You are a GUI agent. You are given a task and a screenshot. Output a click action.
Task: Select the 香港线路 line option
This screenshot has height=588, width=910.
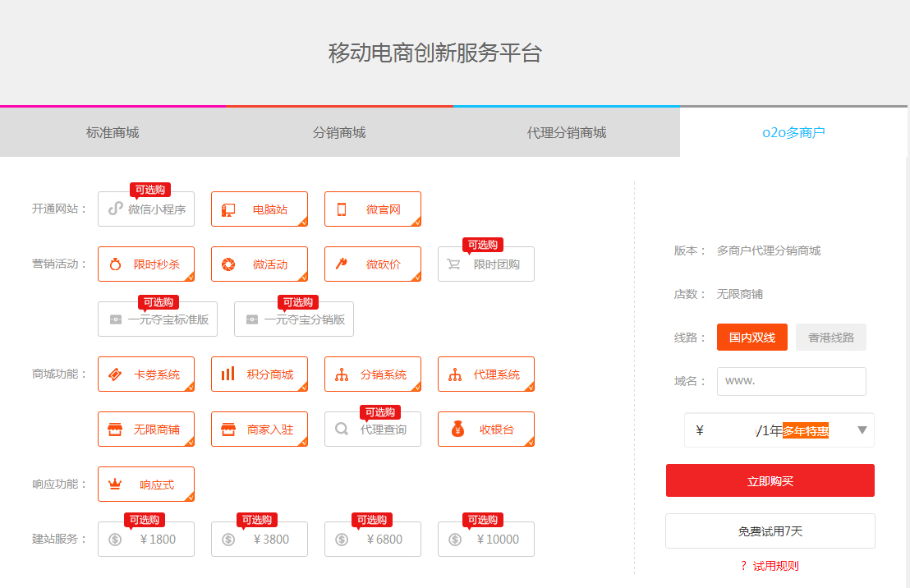pos(830,338)
